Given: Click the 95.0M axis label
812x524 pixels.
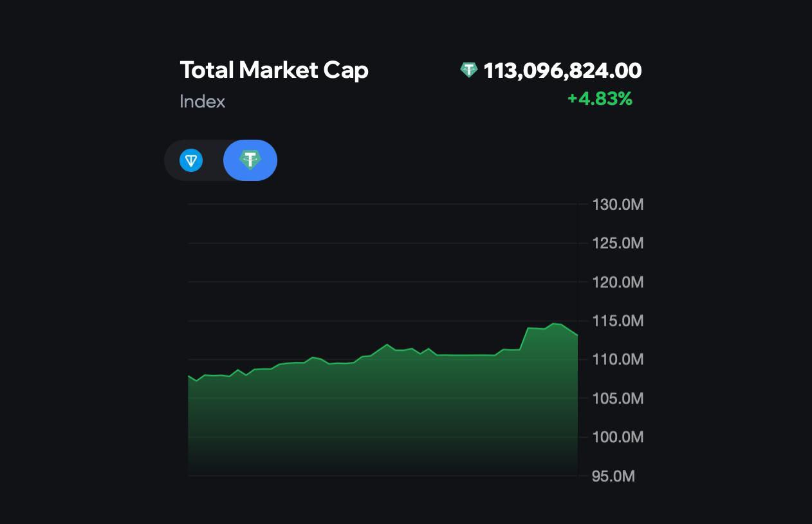Looking at the screenshot, I should [x=613, y=477].
